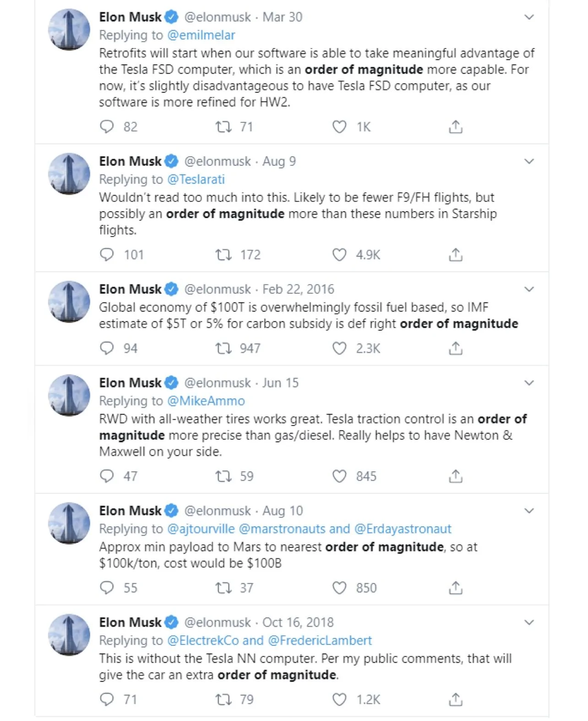Open the @MikeAmmo reply handle
The height and width of the screenshot is (721, 588).
pos(206,401)
